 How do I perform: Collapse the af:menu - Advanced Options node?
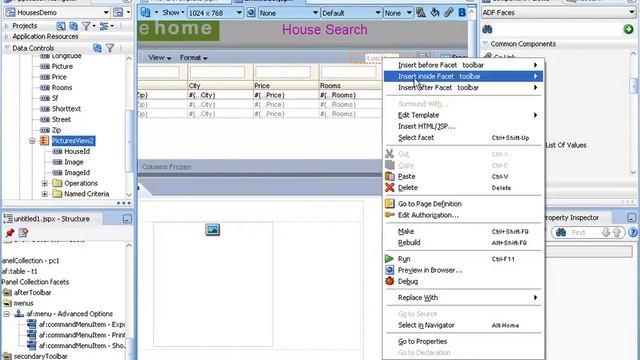pyautogui.click(x=7, y=314)
